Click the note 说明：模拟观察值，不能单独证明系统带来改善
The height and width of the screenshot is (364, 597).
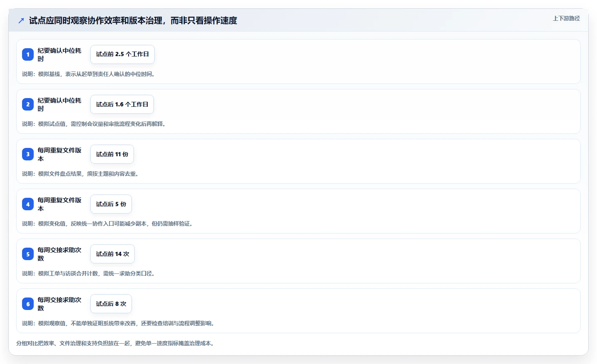point(119,323)
